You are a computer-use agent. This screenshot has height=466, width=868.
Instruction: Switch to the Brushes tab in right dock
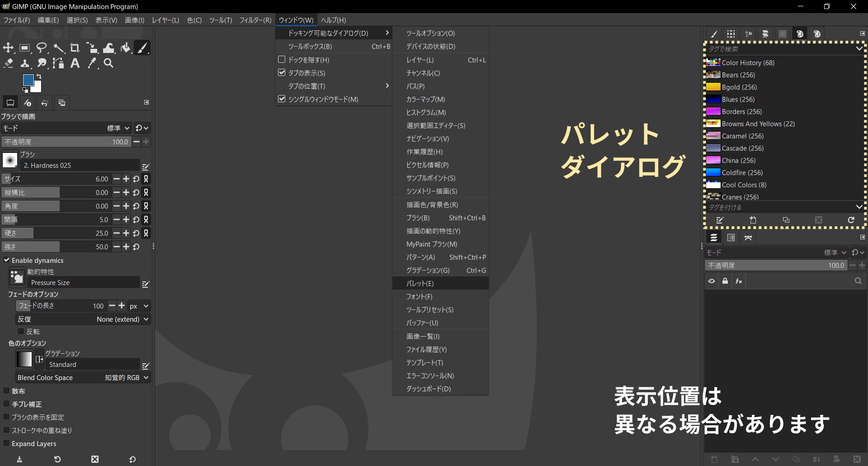point(714,34)
